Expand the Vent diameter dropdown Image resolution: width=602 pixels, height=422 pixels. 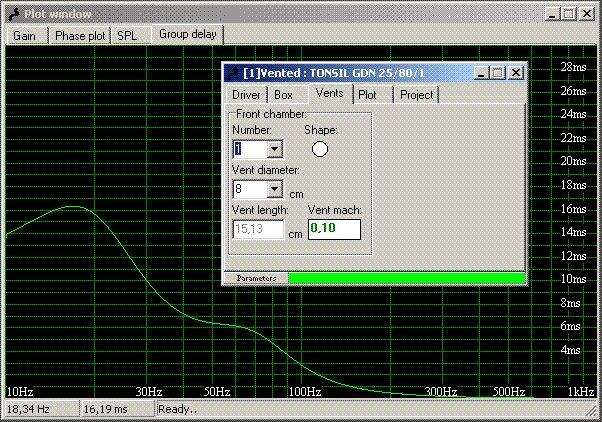tap(274, 189)
